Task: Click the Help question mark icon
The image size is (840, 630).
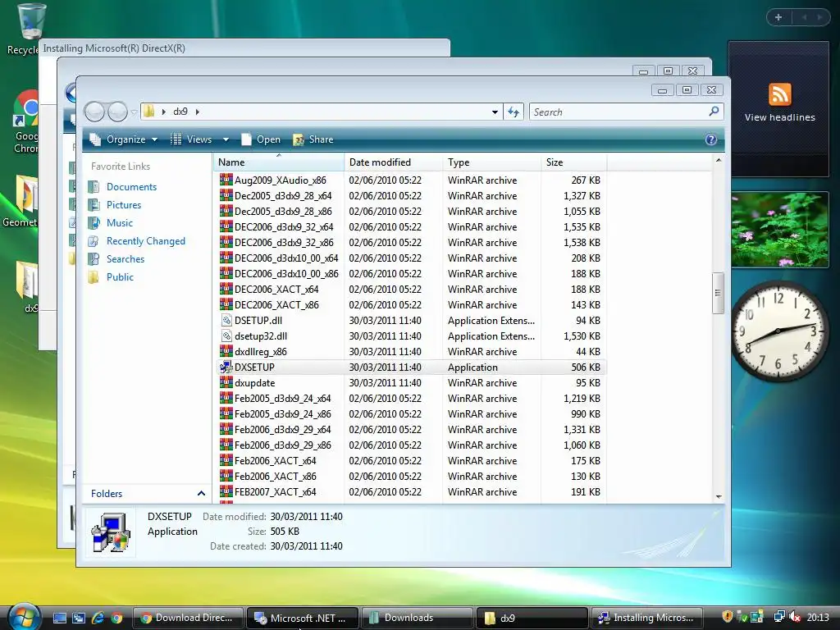Action: (711, 139)
